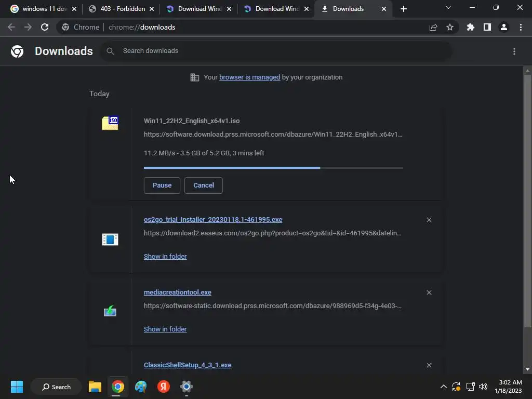The height and width of the screenshot is (399, 532).
Task: Click the share page icon in the address bar
Action: tap(433, 28)
